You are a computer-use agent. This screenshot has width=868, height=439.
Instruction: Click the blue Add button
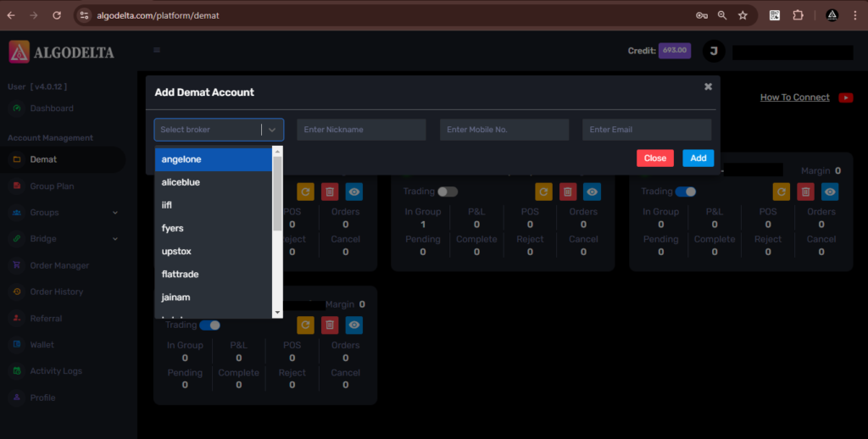tap(698, 158)
